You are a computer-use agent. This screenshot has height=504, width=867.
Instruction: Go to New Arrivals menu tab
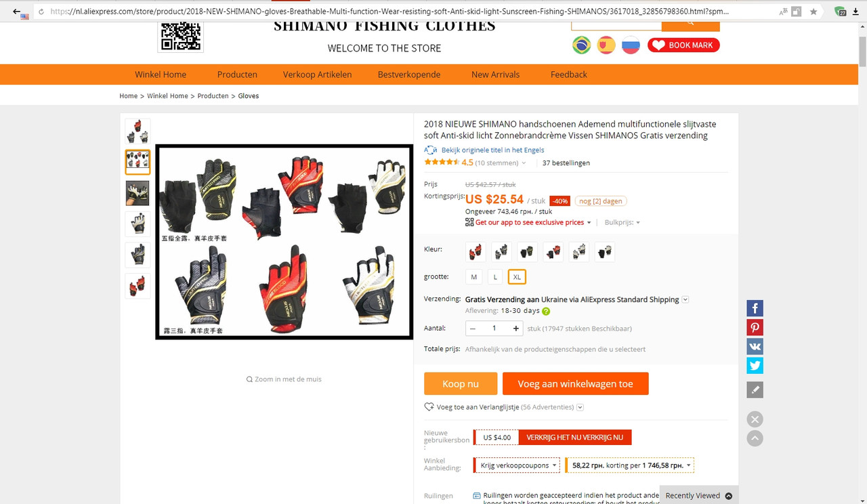pyautogui.click(x=496, y=75)
